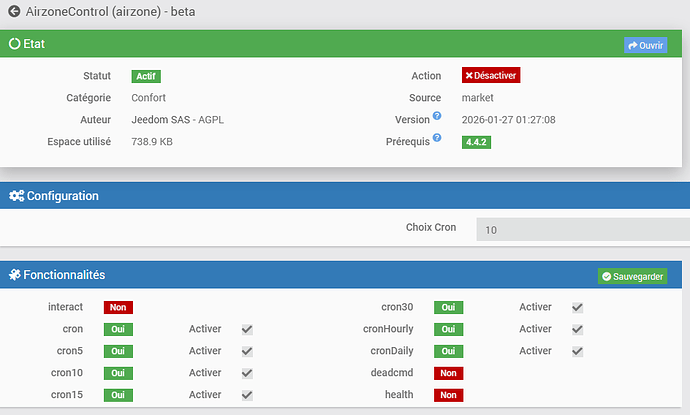Image resolution: width=690 pixels, height=415 pixels.
Task: Click the Configuration gears icon
Action: pyautogui.click(x=16, y=196)
